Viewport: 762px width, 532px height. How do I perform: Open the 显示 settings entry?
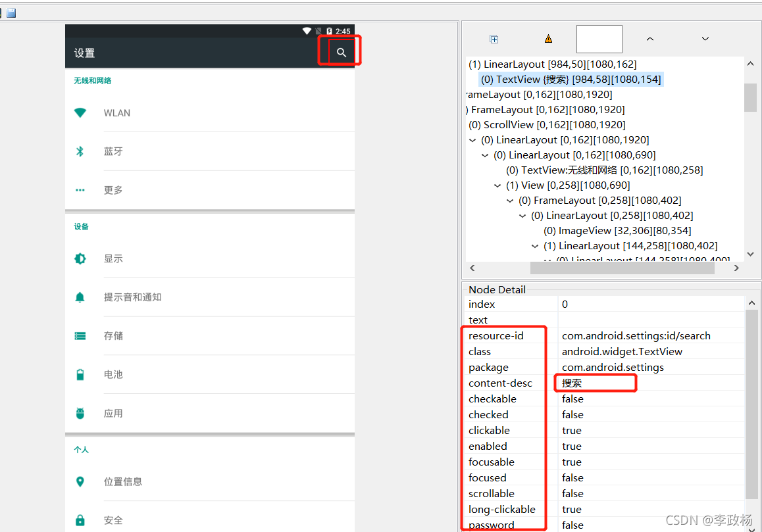pyautogui.click(x=210, y=258)
